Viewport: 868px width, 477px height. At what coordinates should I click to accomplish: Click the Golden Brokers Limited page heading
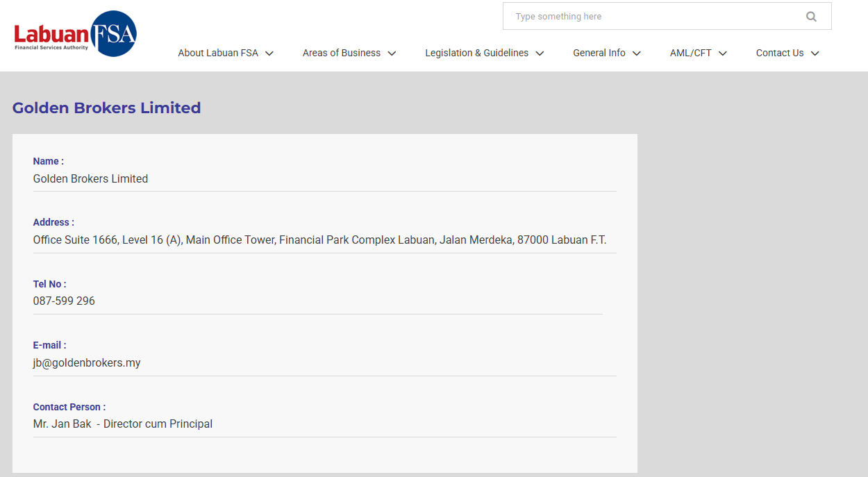[106, 108]
